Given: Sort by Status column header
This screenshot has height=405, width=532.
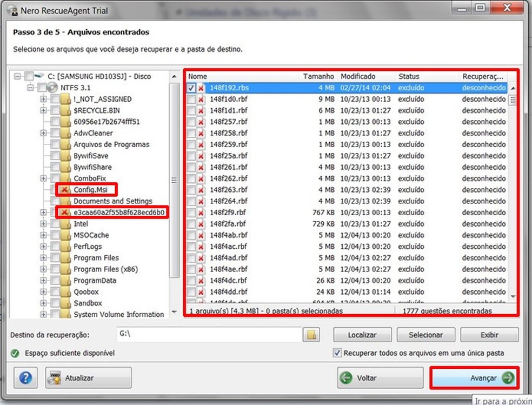Looking at the screenshot, I should (x=427, y=76).
